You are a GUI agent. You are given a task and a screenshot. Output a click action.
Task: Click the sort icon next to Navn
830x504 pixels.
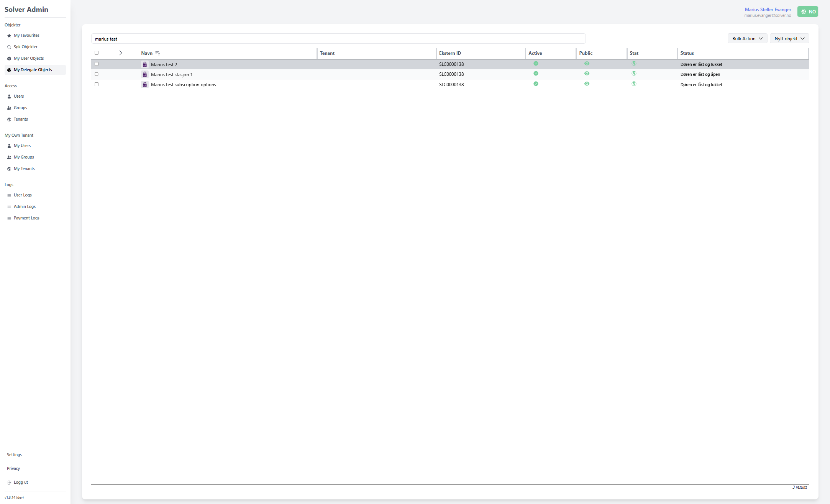tap(157, 53)
